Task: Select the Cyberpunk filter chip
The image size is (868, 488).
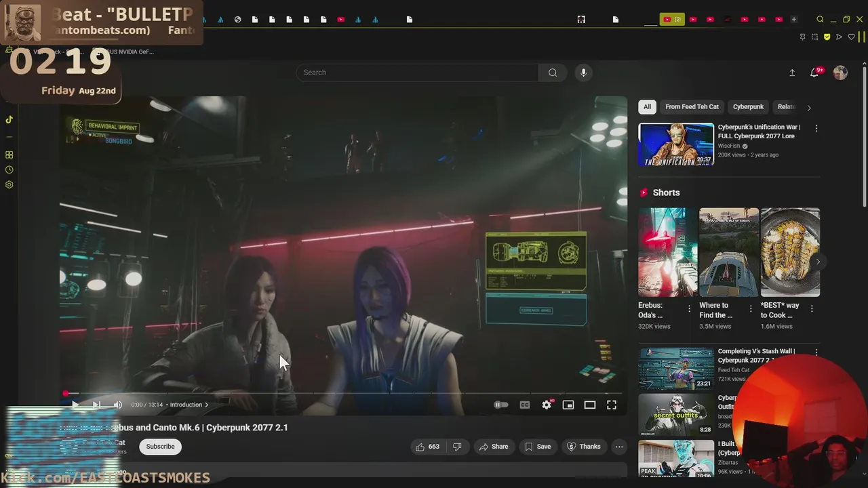Action: [748, 106]
